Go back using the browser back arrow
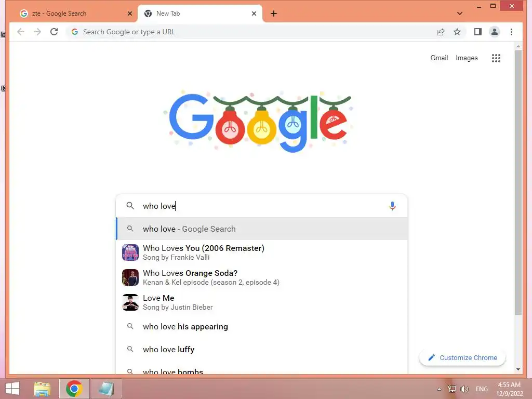Image resolution: width=532 pixels, height=399 pixels. point(21,32)
